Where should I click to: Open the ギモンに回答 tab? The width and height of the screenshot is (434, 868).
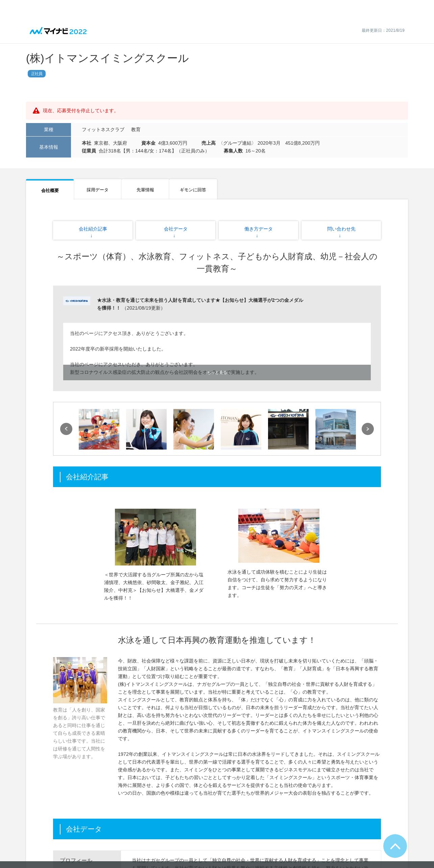(x=193, y=190)
